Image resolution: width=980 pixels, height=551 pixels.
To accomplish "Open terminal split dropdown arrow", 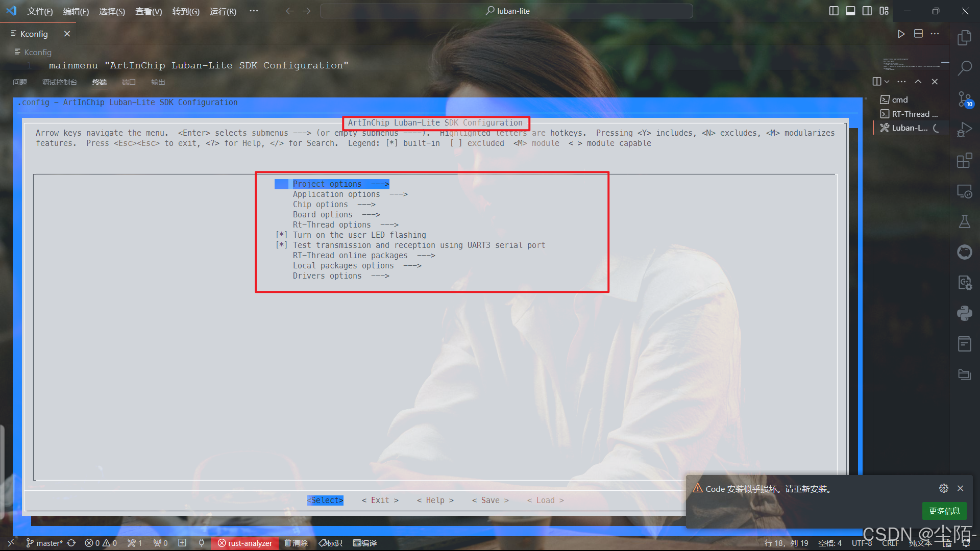I will coord(887,82).
